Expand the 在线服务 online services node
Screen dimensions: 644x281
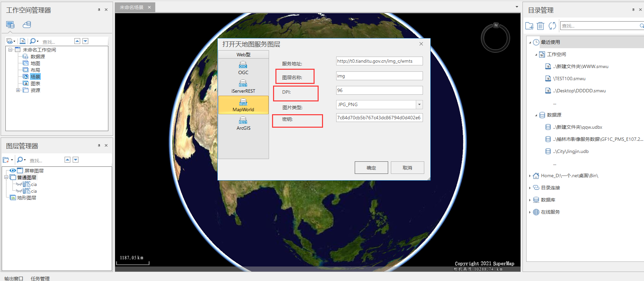tap(530, 212)
